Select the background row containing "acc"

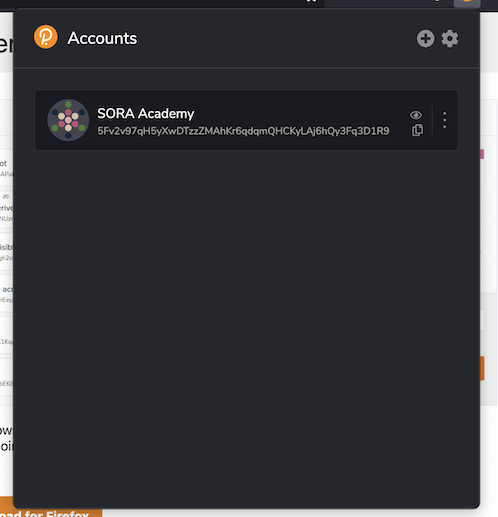[6, 294]
